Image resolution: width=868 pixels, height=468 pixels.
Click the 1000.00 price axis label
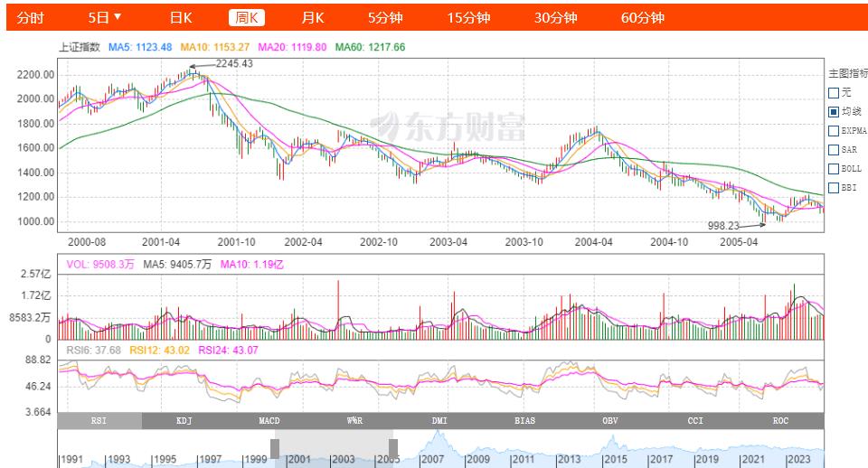click(35, 222)
